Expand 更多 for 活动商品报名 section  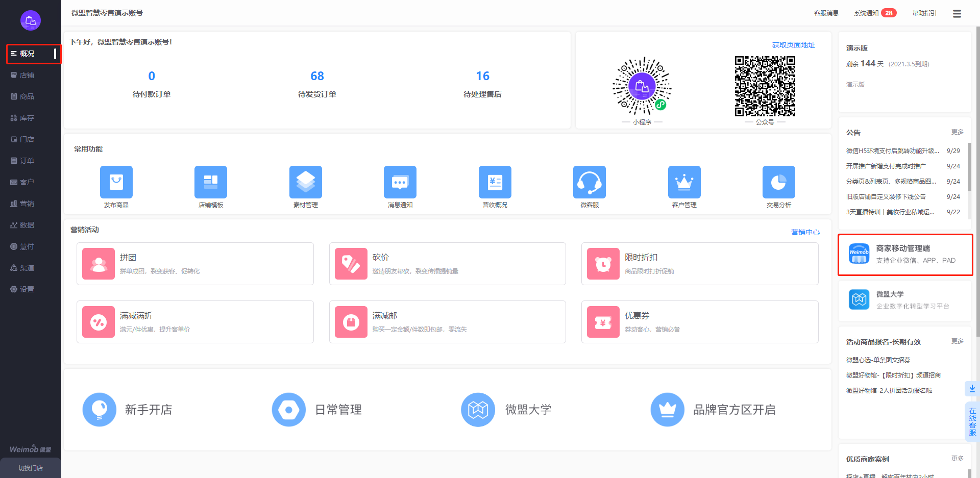pyautogui.click(x=957, y=341)
